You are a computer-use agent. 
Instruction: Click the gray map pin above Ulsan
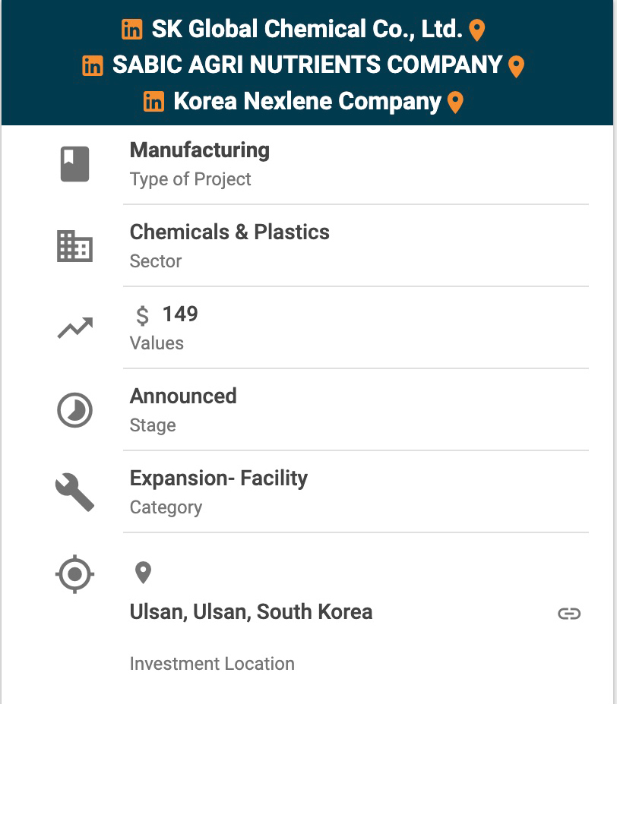[143, 573]
